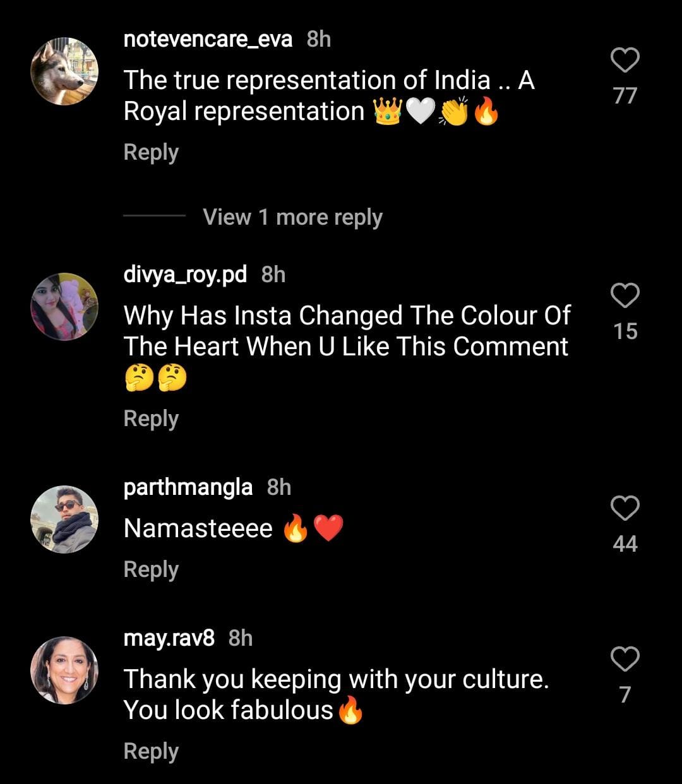Open the may.rav8 username link
The image size is (682, 784).
tap(169, 638)
